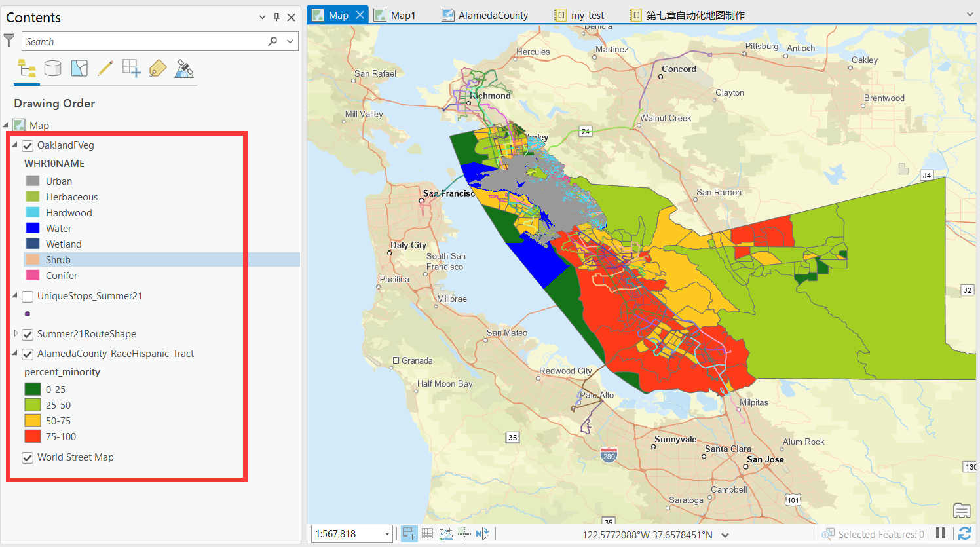Expand the Summer21RouteShape layer
This screenshot has height=547, width=980.
tap(16, 333)
